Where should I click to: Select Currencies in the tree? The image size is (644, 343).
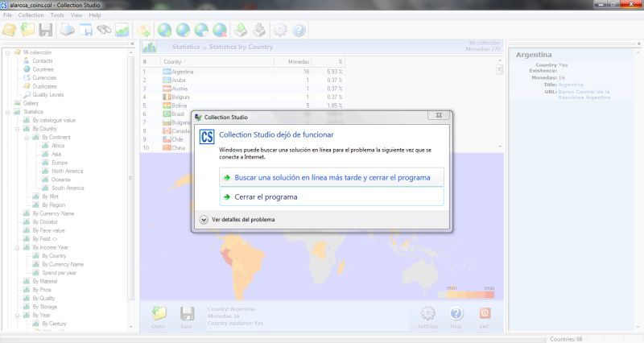[44, 77]
